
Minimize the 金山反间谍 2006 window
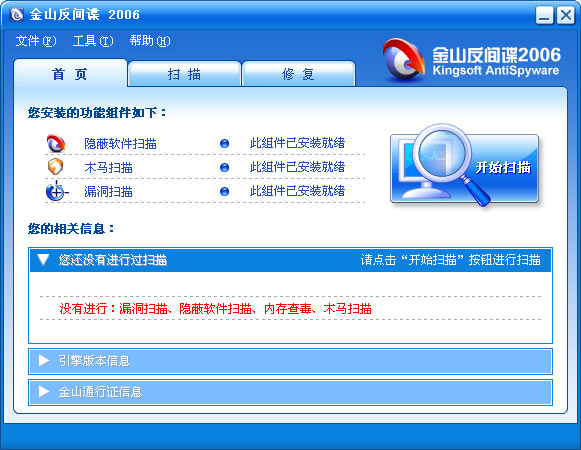pos(544,16)
